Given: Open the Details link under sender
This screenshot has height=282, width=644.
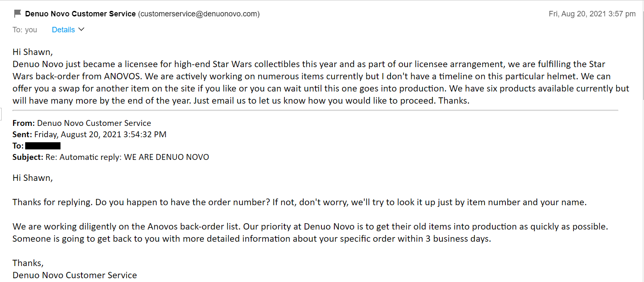Looking at the screenshot, I should (x=63, y=30).
